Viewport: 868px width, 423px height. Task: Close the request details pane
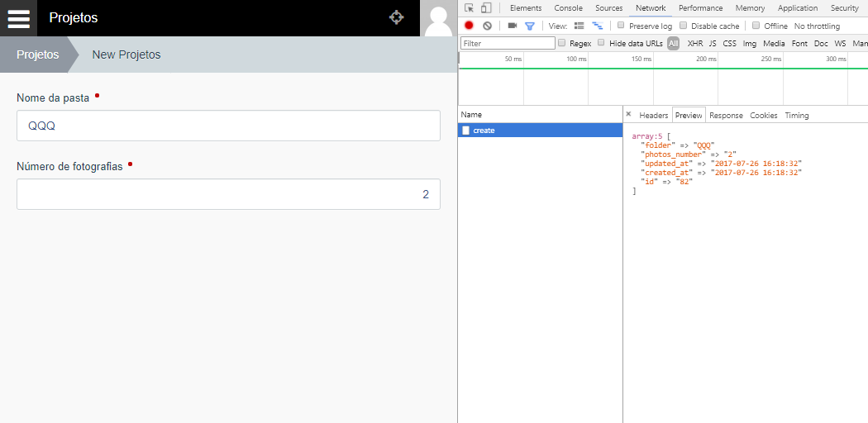click(x=628, y=114)
